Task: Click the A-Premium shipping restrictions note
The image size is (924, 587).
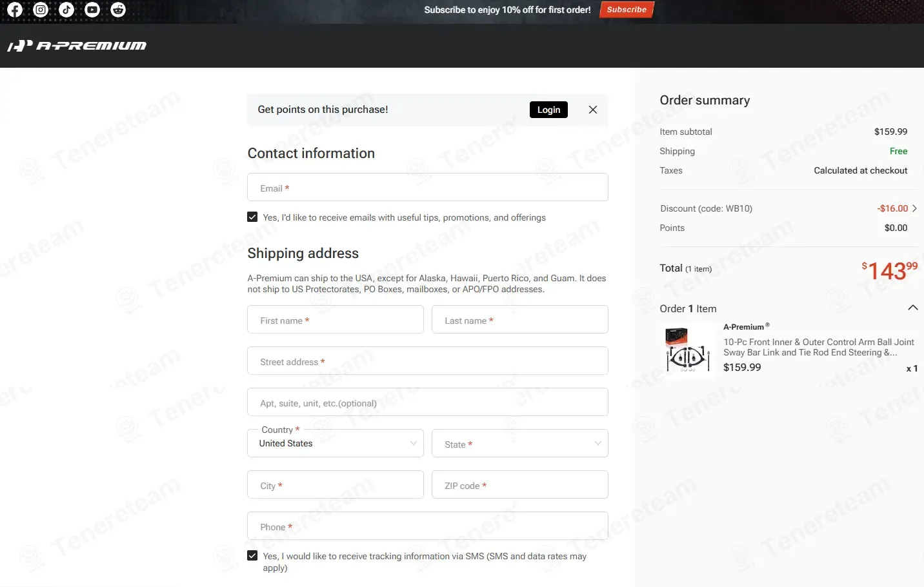Action: [x=427, y=284]
